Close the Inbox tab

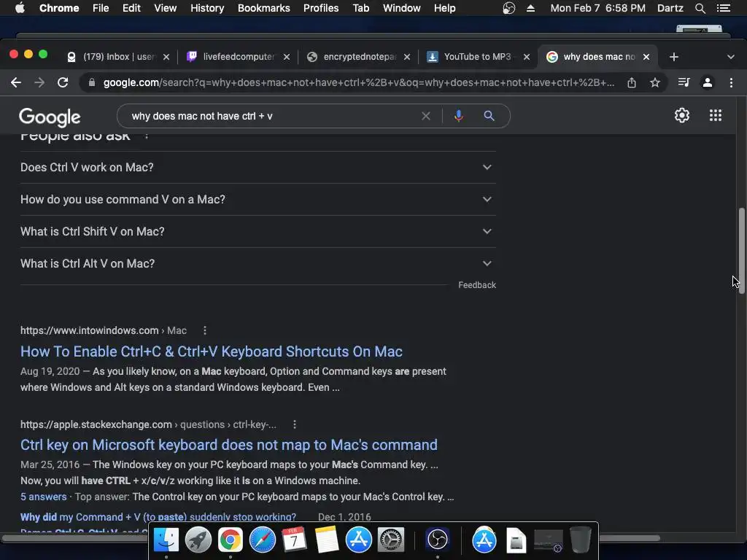pyautogui.click(x=166, y=57)
